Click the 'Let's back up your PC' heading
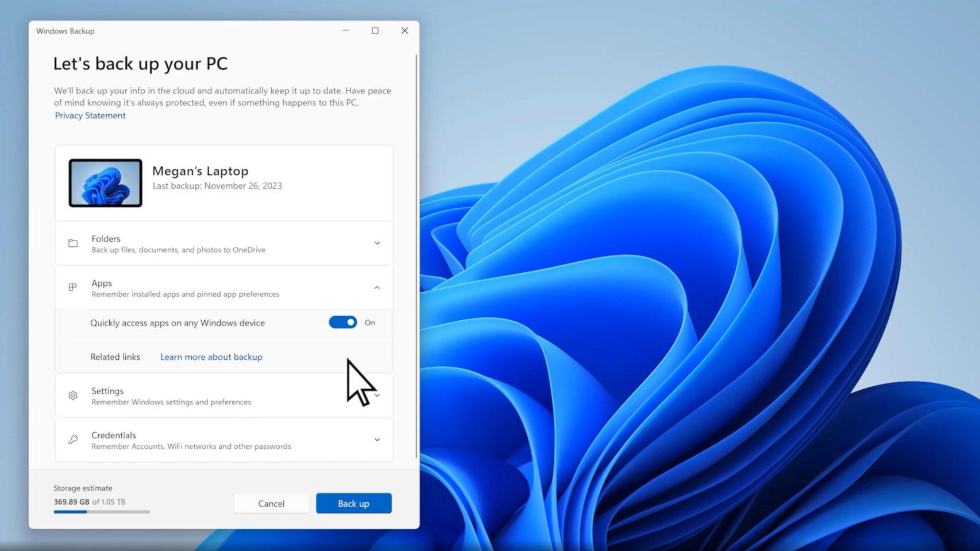The width and height of the screenshot is (980, 551). click(x=140, y=64)
